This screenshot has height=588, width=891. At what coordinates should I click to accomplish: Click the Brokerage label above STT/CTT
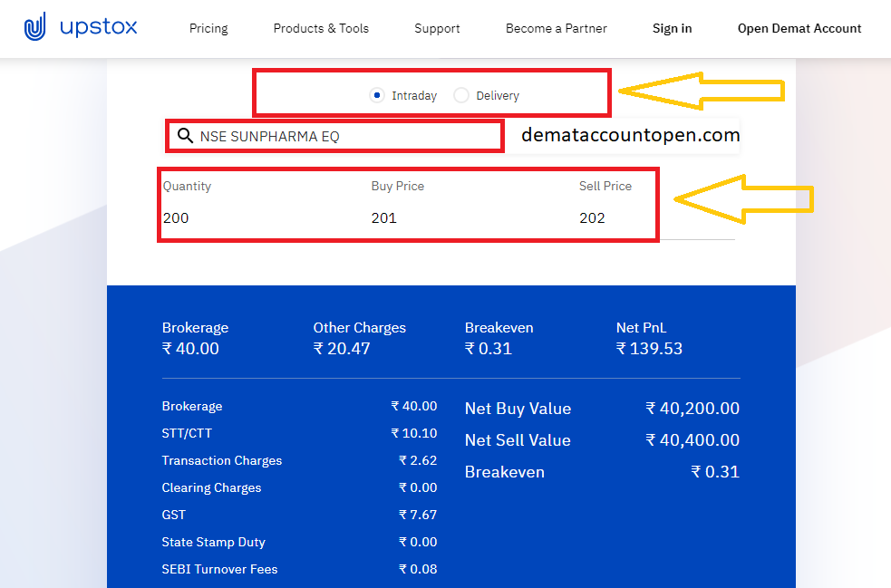point(192,406)
